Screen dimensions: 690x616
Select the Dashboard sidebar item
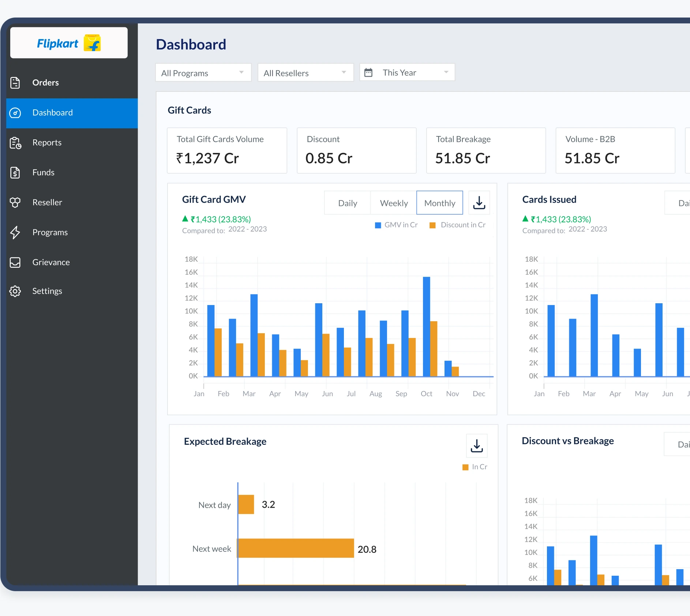click(72, 113)
